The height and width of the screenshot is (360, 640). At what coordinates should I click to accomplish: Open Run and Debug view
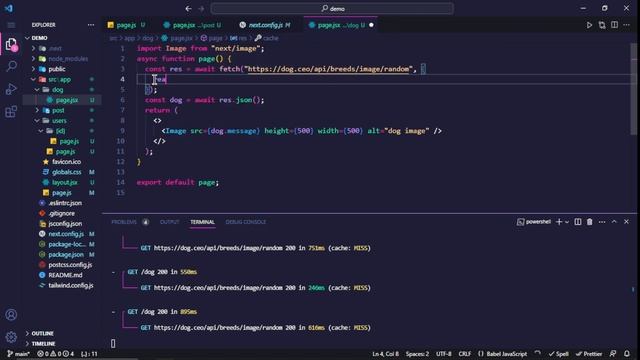tap(11, 89)
